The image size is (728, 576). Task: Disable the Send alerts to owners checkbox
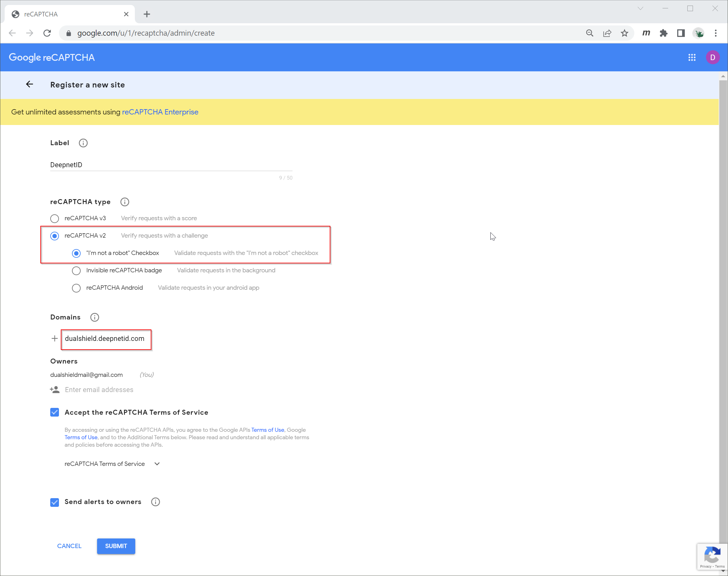pos(55,502)
